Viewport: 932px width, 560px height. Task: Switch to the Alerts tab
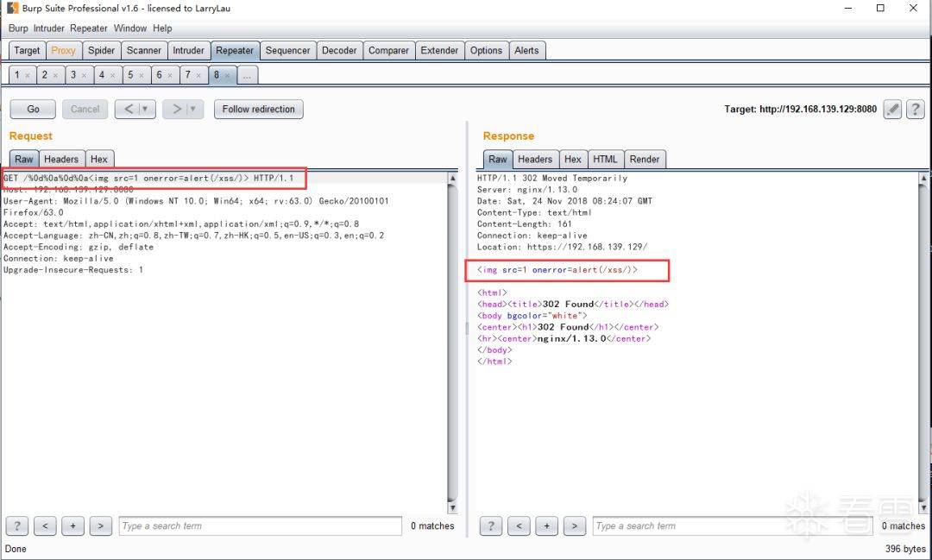526,51
